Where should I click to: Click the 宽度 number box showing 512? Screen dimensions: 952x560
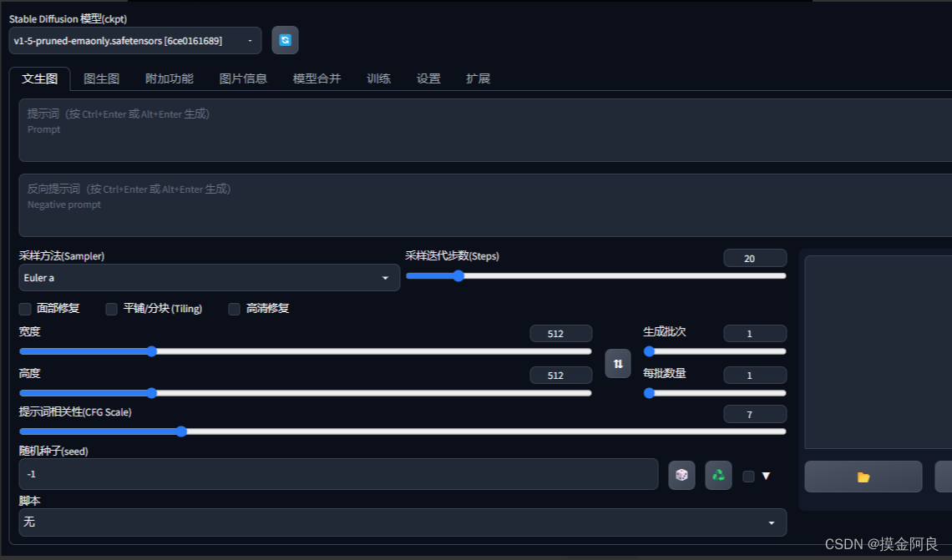(560, 334)
